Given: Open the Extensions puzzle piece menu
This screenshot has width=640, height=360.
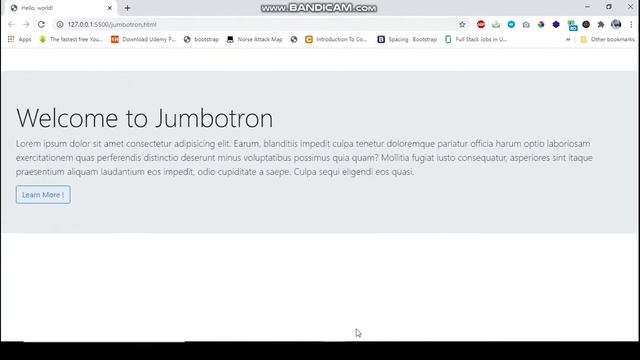Looking at the screenshot, I should pos(601,24).
